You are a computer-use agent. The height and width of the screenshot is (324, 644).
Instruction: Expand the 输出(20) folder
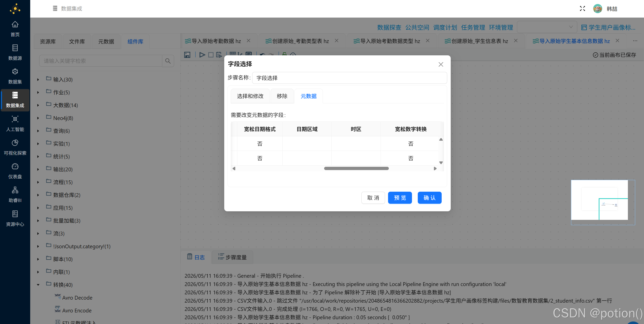pyautogui.click(x=38, y=169)
